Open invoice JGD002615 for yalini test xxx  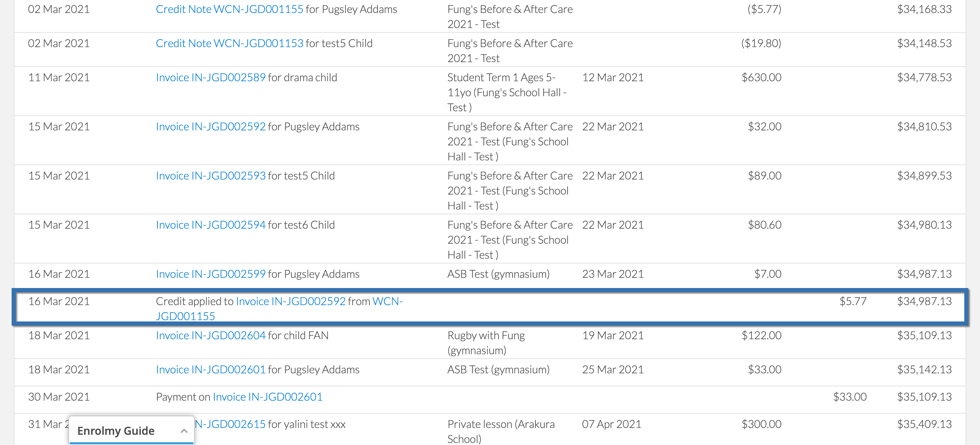point(230,424)
